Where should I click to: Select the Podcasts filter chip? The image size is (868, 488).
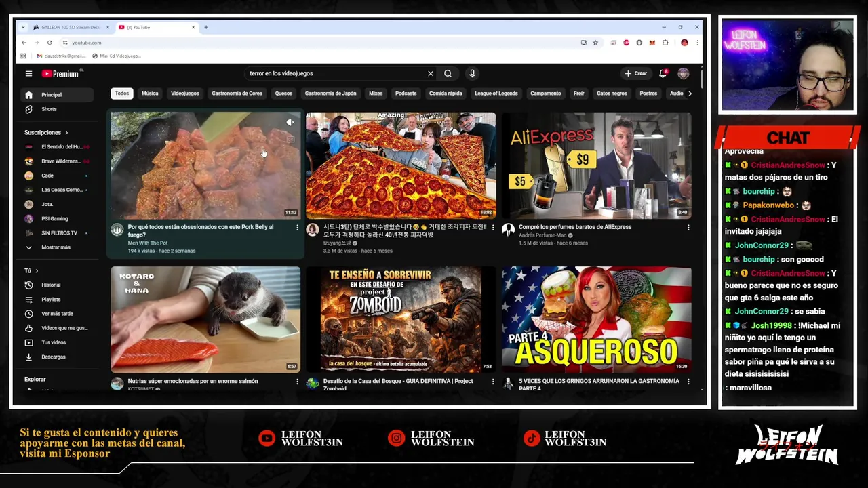coord(406,94)
